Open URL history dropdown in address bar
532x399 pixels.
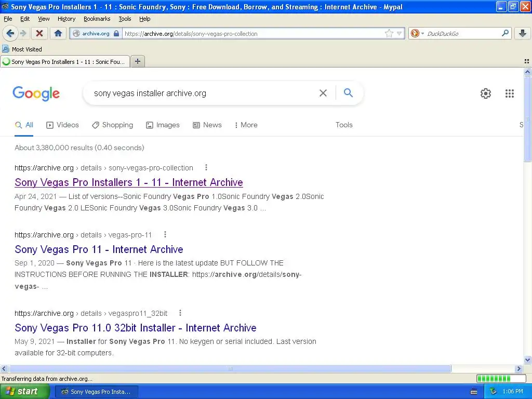(400, 33)
